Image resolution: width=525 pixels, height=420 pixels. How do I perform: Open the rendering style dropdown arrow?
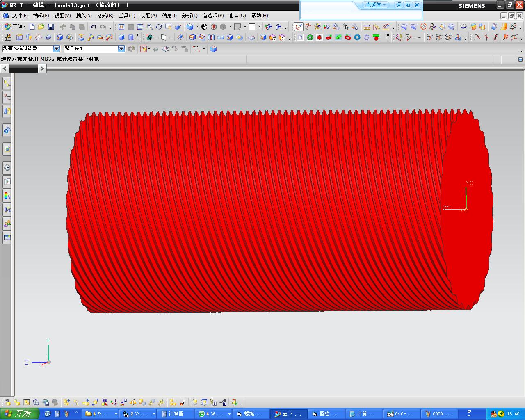click(x=197, y=27)
